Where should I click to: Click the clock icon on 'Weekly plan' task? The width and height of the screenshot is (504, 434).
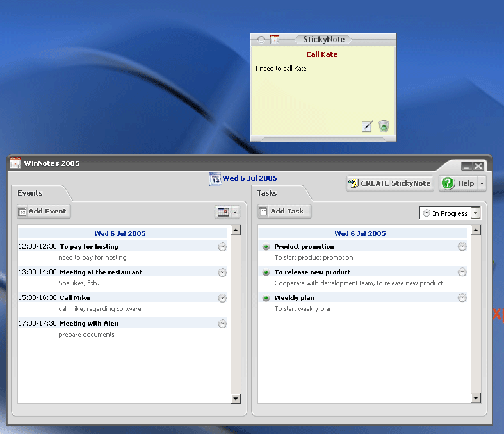coord(462,297)
